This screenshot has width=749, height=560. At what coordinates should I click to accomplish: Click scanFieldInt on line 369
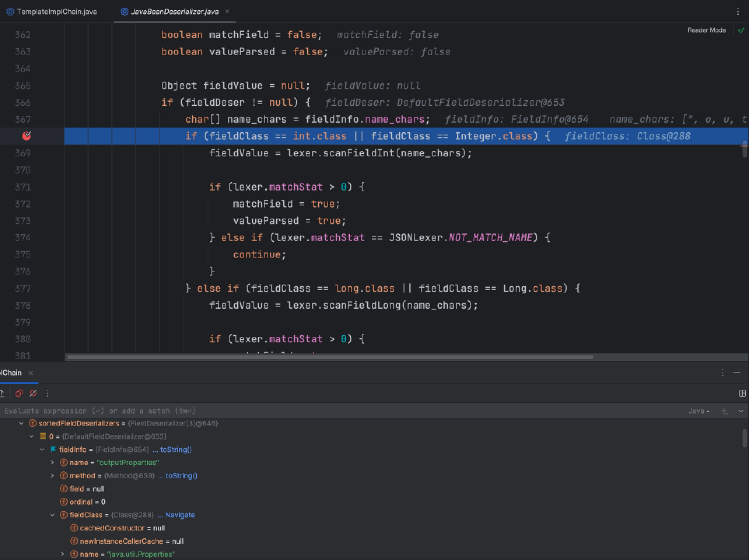click(x=359, y=153)
